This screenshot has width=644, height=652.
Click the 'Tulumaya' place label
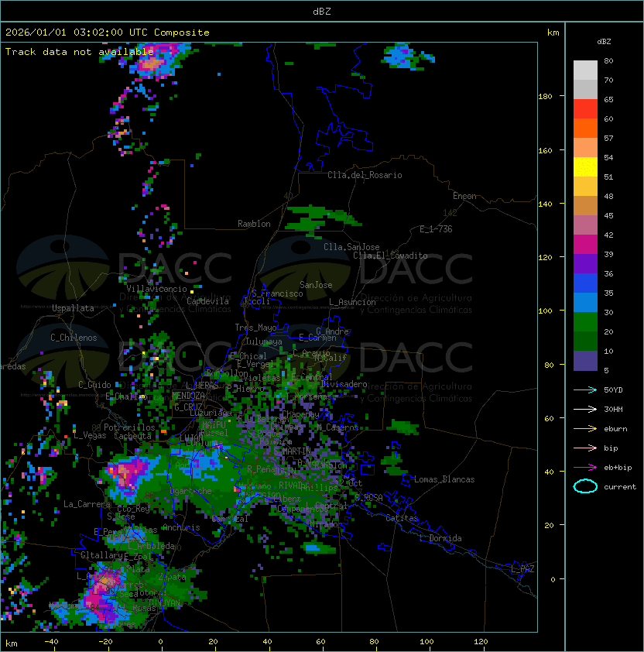tap(264, 341)
